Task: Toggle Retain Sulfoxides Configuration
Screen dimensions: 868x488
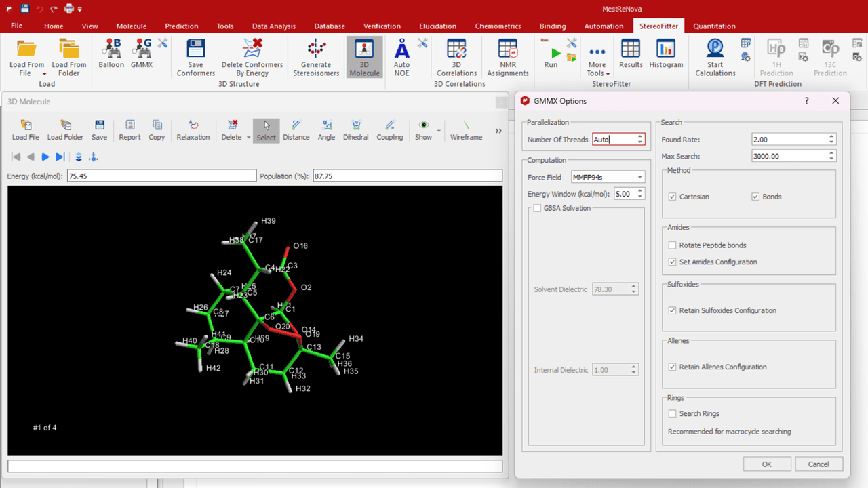Action: (672, 310)
